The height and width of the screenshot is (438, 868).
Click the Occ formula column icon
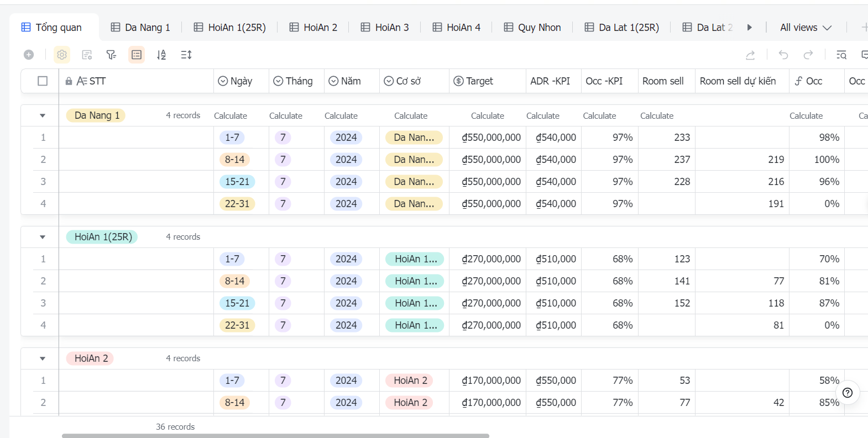pyautogui.click(x=799, y=81)
